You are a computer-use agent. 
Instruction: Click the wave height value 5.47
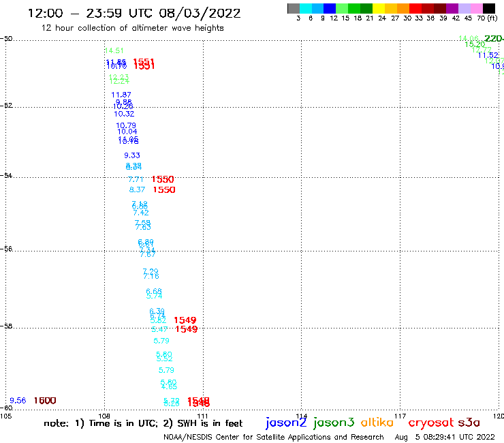point(159,329)
